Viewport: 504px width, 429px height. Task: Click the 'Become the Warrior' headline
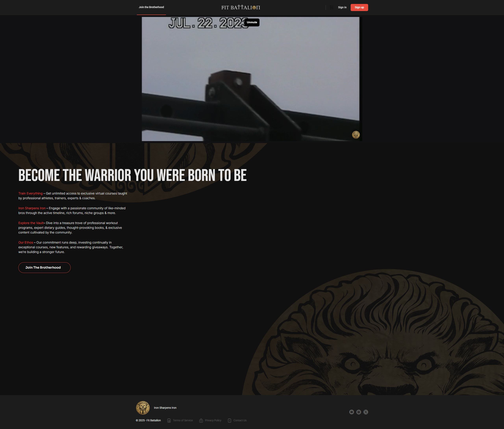pos(132,175)
